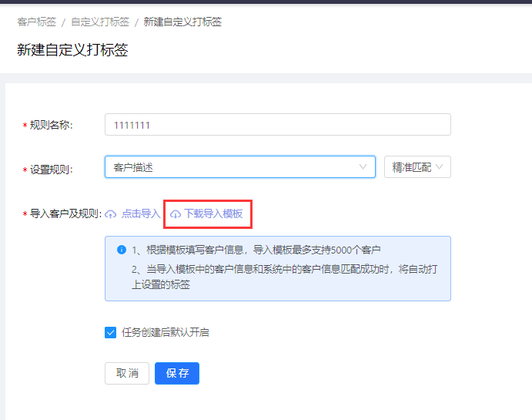Focus the 规则名称 input field
This screenshot has height=420, width=532.
click(278, 125)
